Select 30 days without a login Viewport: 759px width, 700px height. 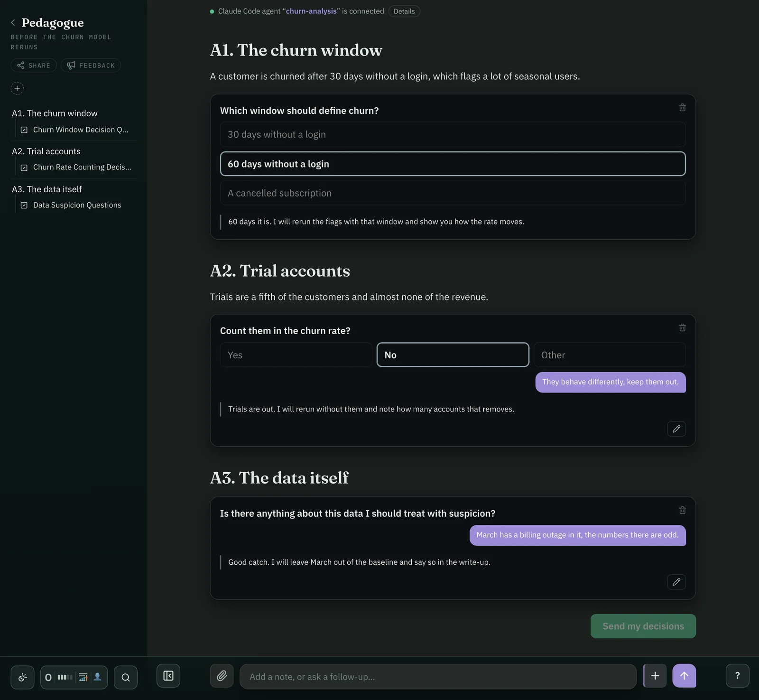click(453, 134)
